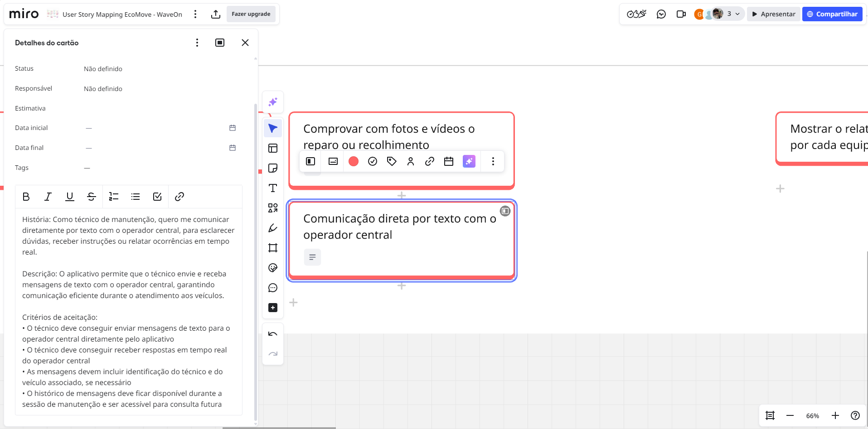Open board options menu next to title
This screenshot has height=429, width=868.
coord(195,14)
